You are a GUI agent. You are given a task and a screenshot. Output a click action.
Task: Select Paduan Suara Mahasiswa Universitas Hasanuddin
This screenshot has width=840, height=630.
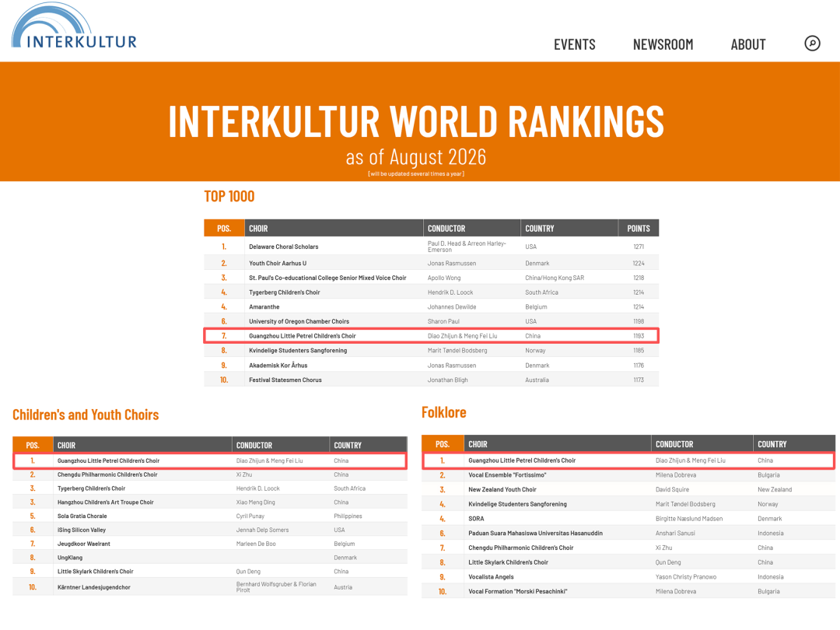click(x=535, y=534)
